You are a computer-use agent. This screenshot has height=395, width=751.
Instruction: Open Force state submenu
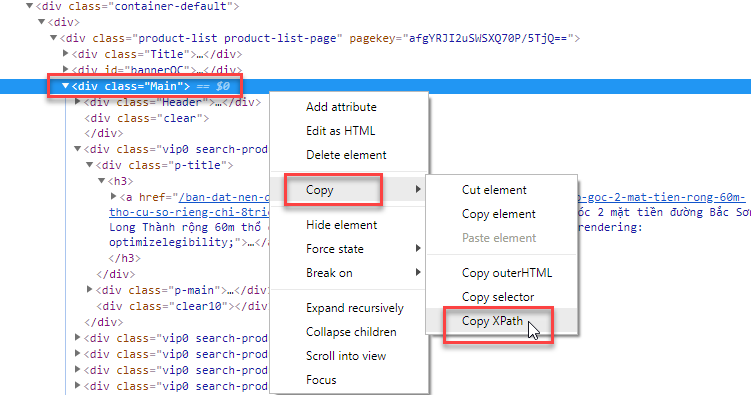click(x=335, y=249)
